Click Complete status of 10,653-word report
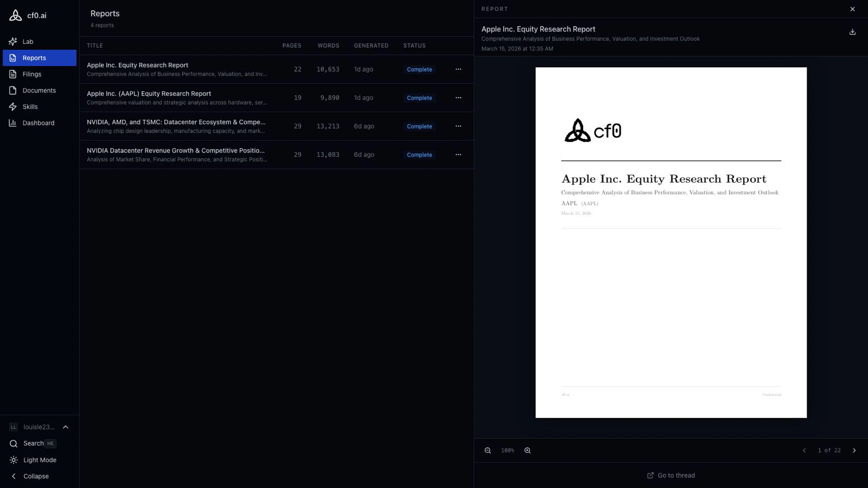This screenshot has height=488, width=868. pyautogui.click(x=419, y=69)
